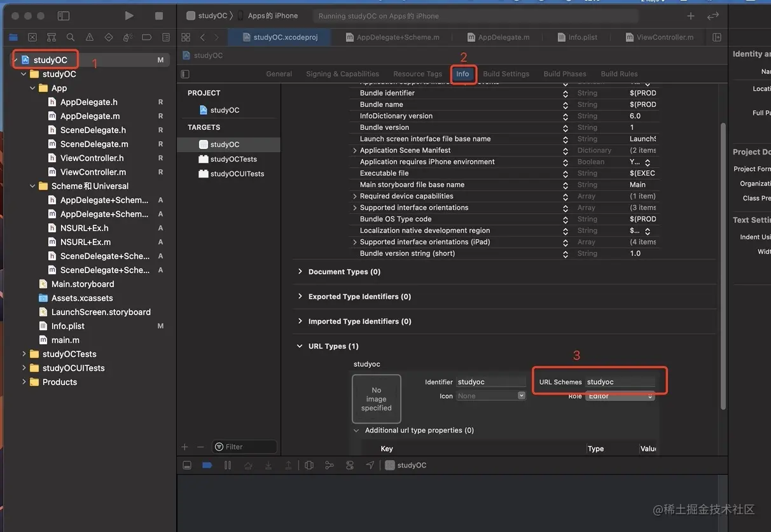Screen dimensions: 771x532
Task: Switch to ViewController.m editor tab
Action: coord(660,38)
